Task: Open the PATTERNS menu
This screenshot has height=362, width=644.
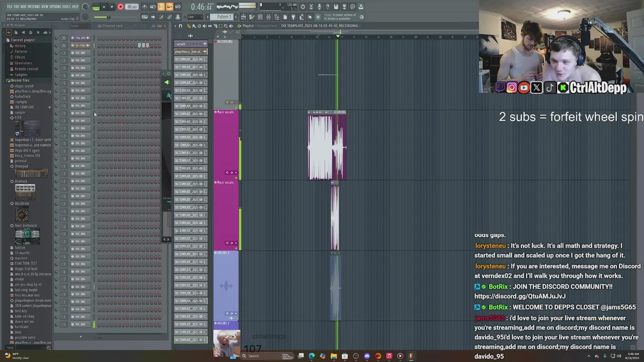Action: pyautogui.click(x=34, y=7)
